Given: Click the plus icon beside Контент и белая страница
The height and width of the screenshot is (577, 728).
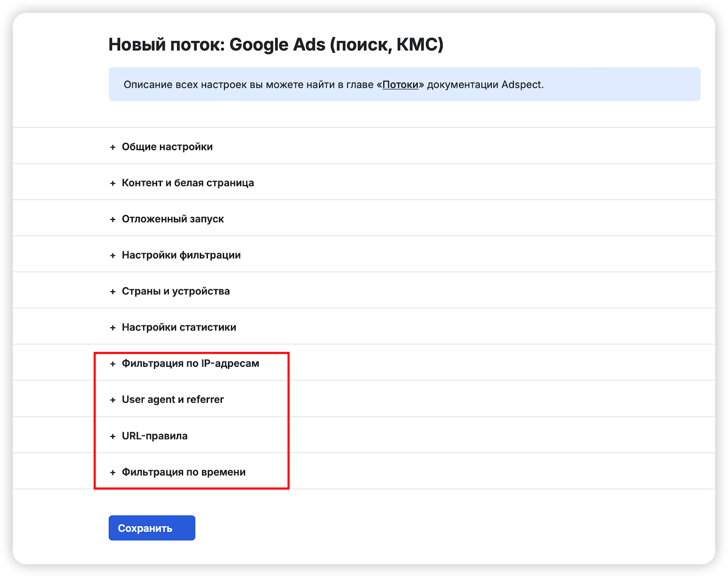Looking at the screenshot, I should [x=113, y=183].
